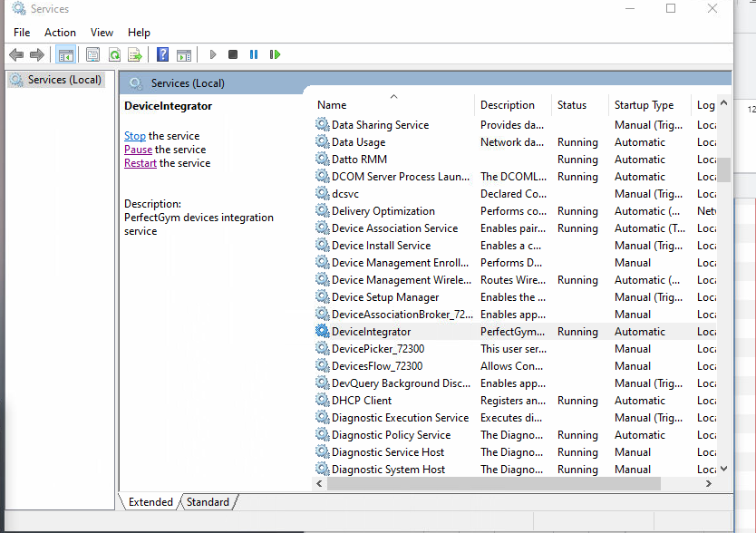Open Properties via the toolbar icon

click(x=92, y=54)
